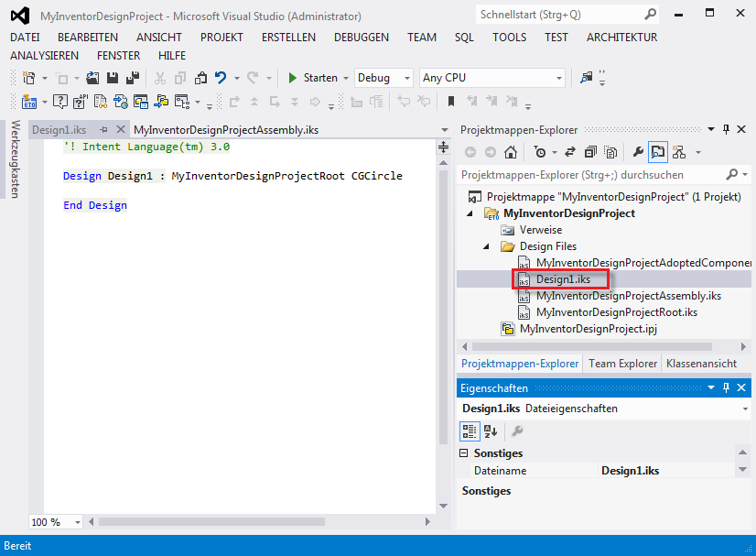Click the class diagram icon in explorer toolbar
Screen dimensions: 756x556
click(x=679, y=153)
